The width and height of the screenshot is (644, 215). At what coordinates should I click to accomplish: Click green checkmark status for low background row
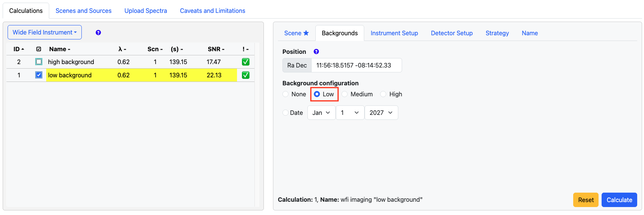[245, 75]
